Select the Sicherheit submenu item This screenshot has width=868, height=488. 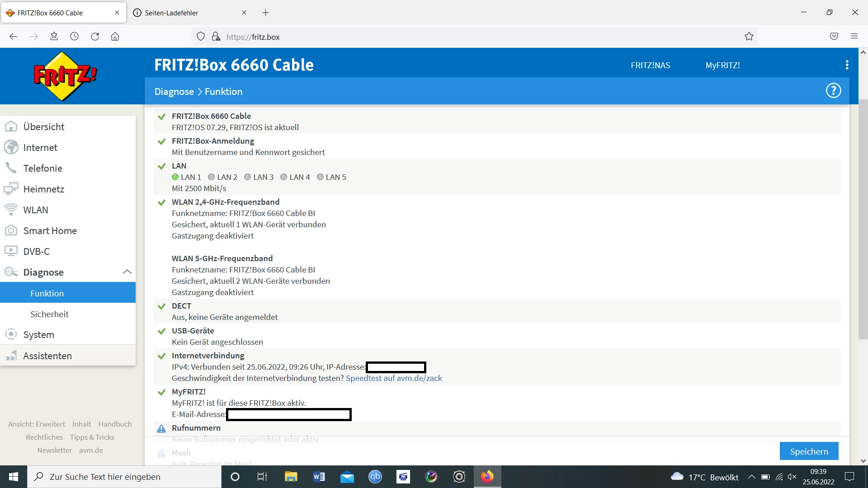(x=49, y=314)
